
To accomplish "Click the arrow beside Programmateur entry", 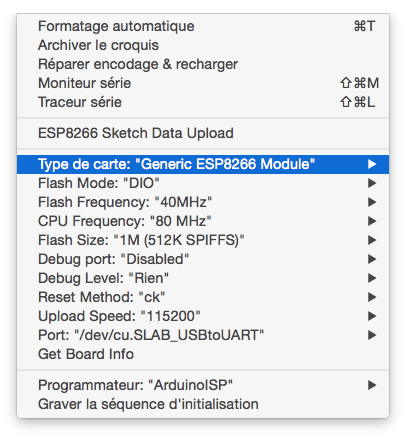I will (372, 385).
